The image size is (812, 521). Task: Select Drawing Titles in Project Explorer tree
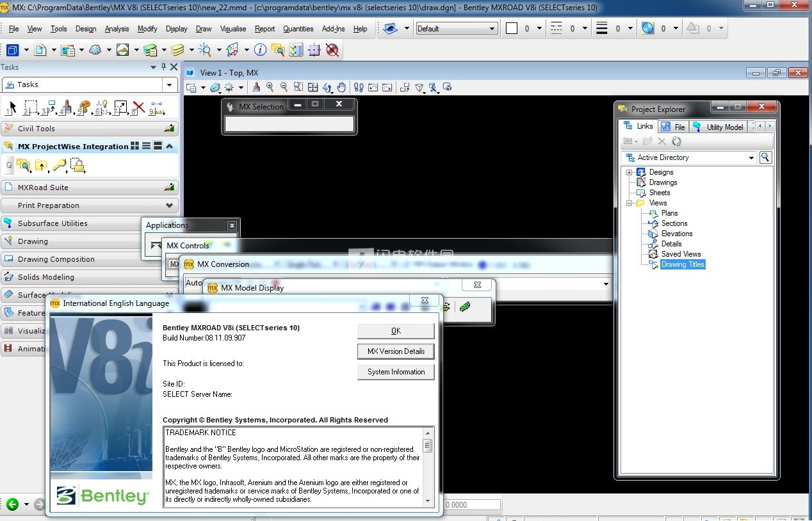tap(683, 264)
